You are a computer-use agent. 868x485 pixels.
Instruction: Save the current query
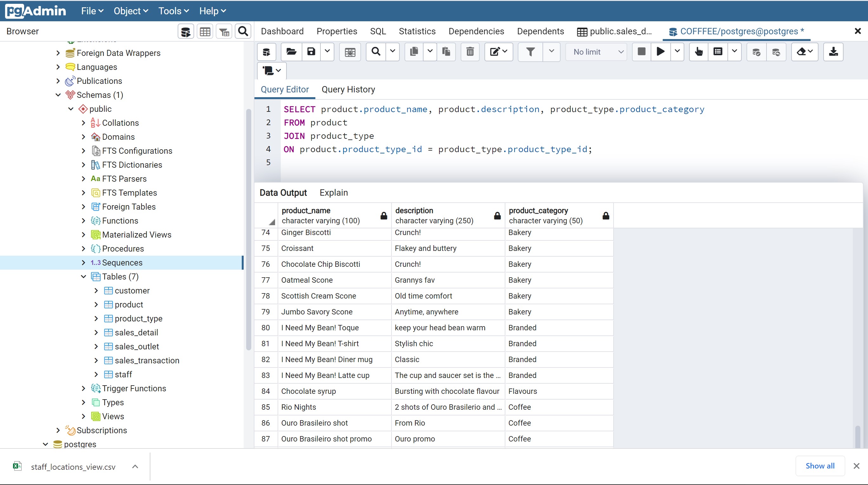(x=311, y=51)
